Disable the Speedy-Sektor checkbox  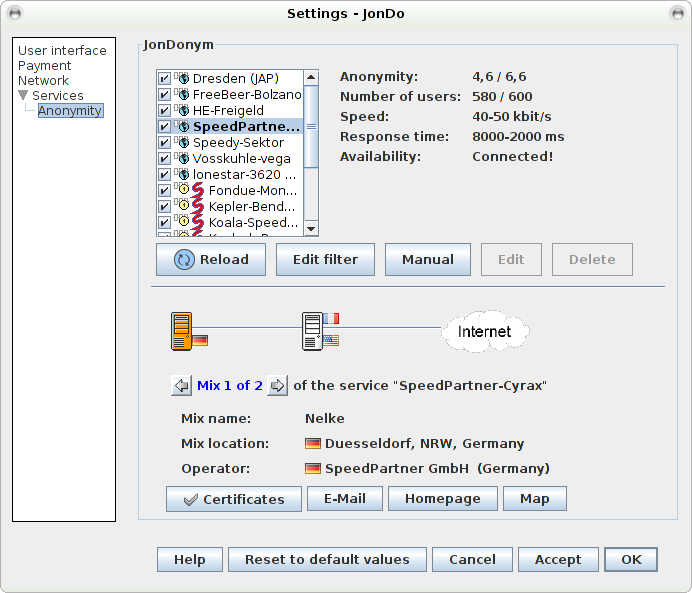coord(164,143)
